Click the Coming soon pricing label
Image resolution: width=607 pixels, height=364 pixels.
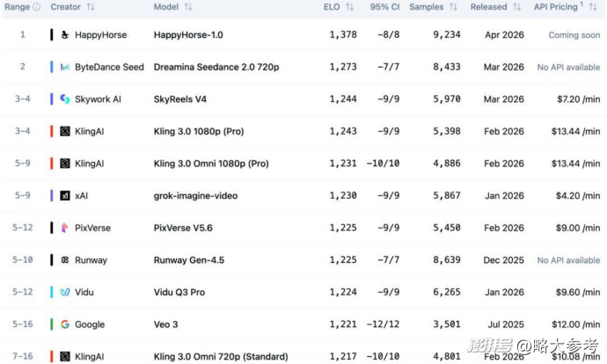pyautogui.click(x=574, y=35)
